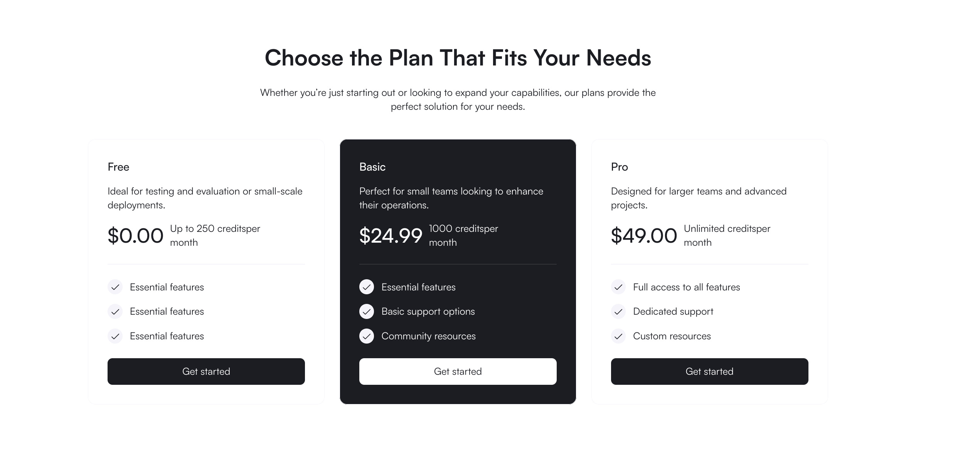Click checkmark icon beside Basic support options
Viewport: 980px width, 473px height.
pyautogui.click(x=366, y=312)
